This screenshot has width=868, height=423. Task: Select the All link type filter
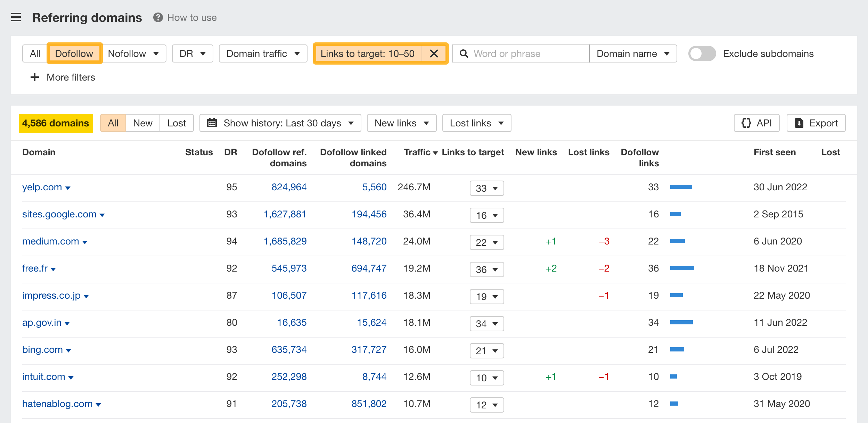coord(35,53)
